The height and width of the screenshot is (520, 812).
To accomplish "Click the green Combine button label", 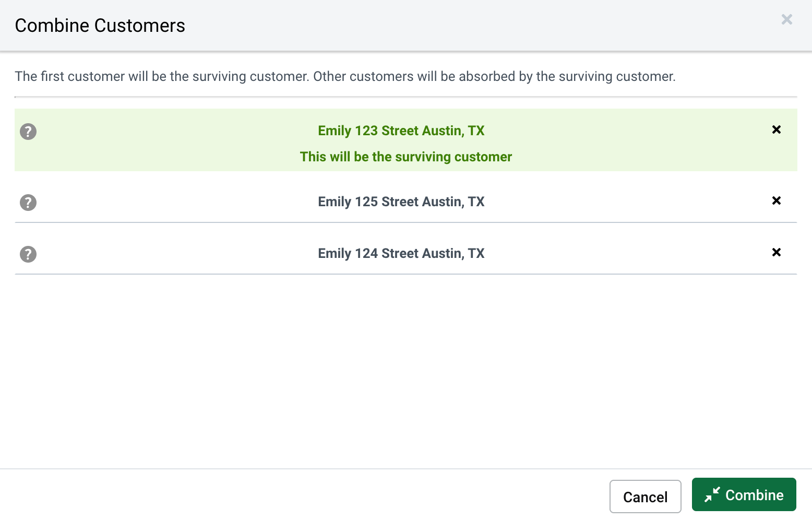I will coord(754,495).
